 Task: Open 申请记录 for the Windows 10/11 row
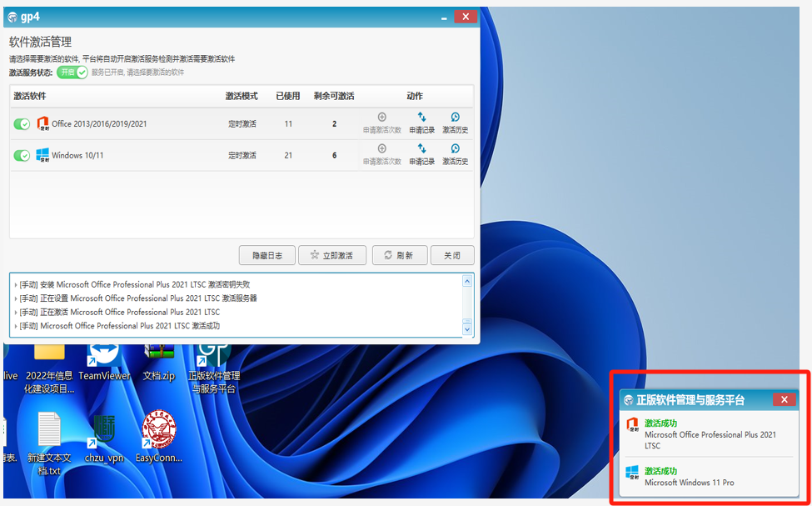click(422, 155)
